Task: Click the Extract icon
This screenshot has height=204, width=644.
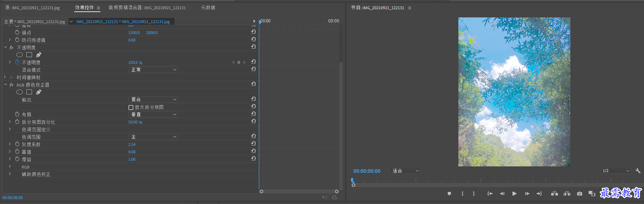Action: click(x=567, y=194)
